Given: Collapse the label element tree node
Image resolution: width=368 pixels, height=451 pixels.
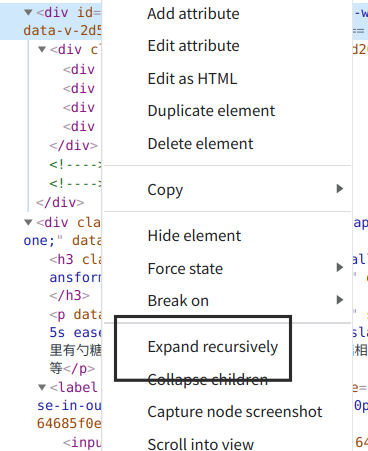Looking at the screenshot, I should [x=42, y=387].
